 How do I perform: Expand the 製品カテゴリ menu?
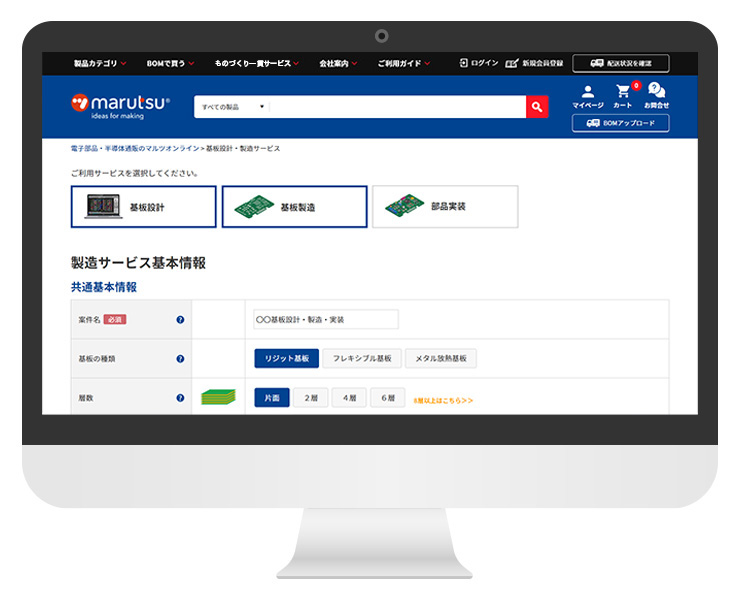(x=100, y=63)
